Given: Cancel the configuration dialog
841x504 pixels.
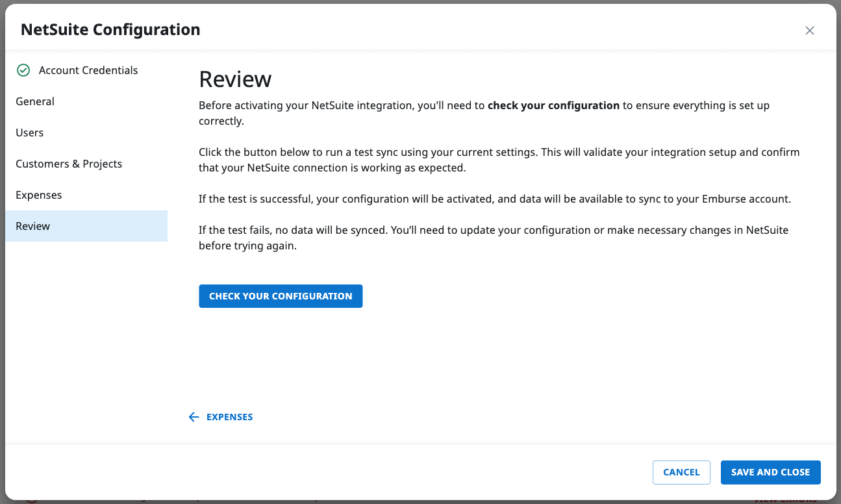Looking at the screenshot, I should pos(681,472).
